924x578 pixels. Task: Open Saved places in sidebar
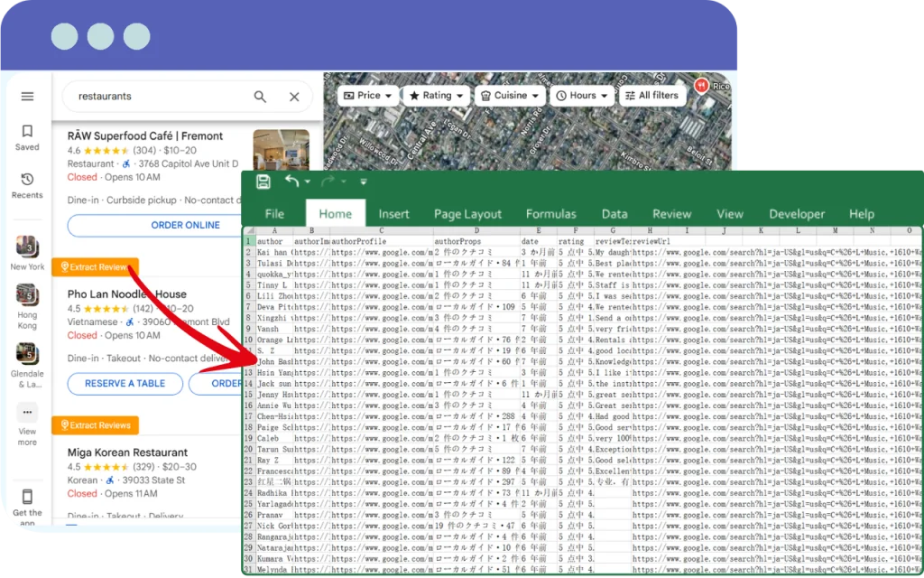coord(27,138)
